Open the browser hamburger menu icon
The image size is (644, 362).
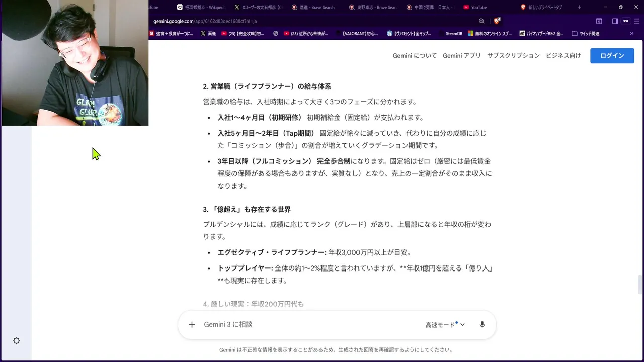pyautogui.click(x=636, y=21)
